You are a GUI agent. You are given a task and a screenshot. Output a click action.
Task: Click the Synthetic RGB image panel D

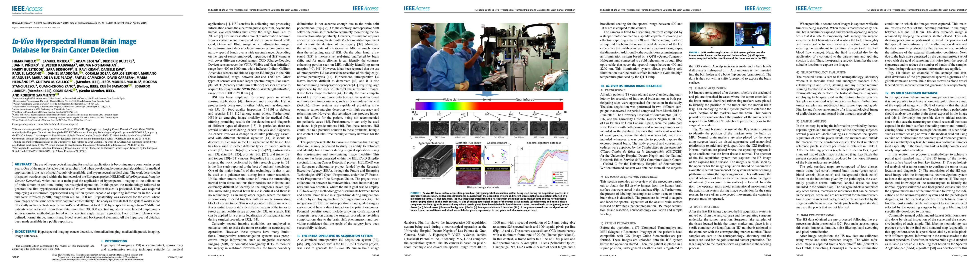click(469, 155)
